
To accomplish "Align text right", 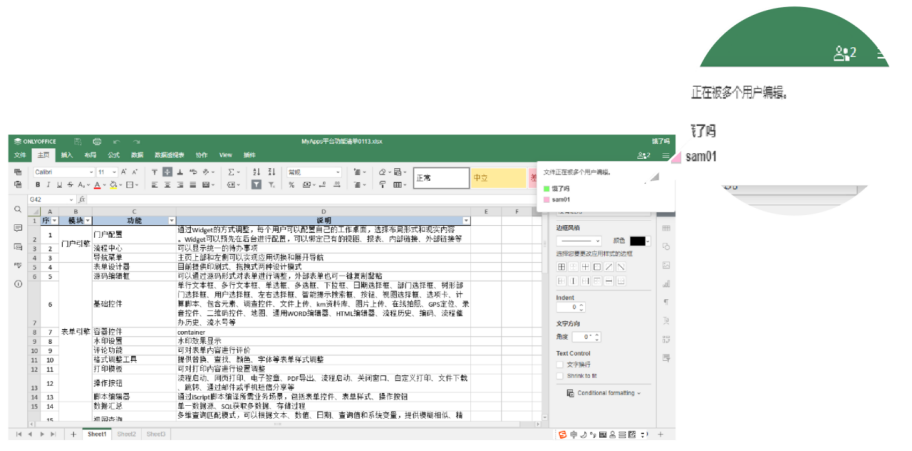I will click(180, 185).
